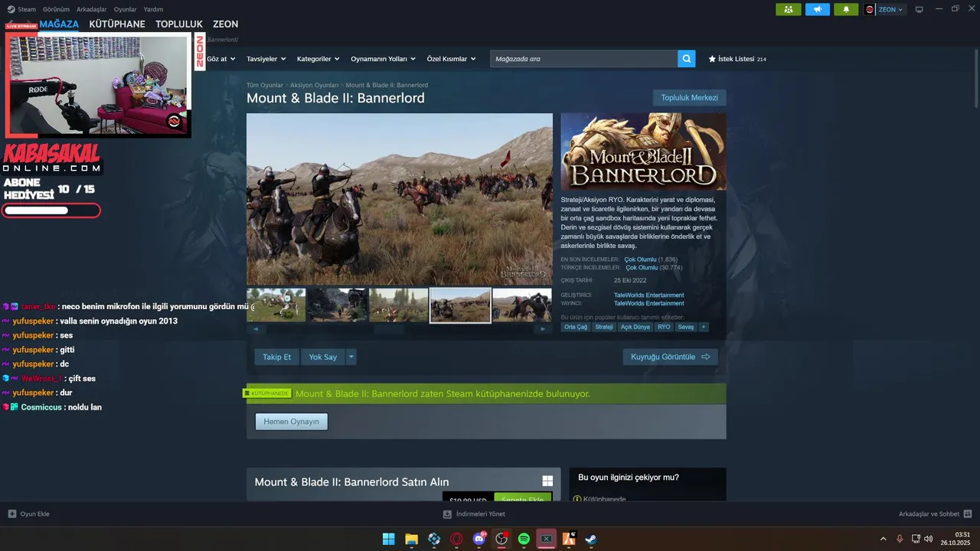The image size is (980, 551).
Task: Expand the Tavsiyeler dropdown
Action: [266, 59]
